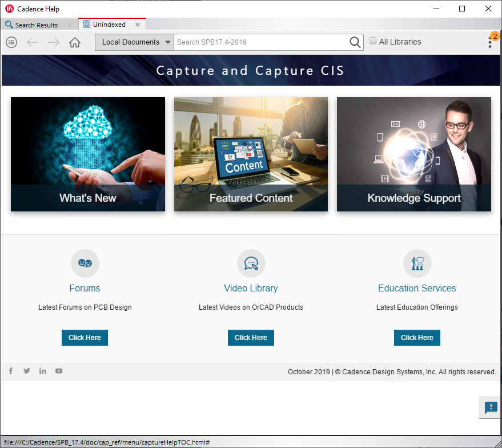The height and width of the screenshot is (448, 502).
Task: Open the Education Services icon
Action: [x=417, y=263]
